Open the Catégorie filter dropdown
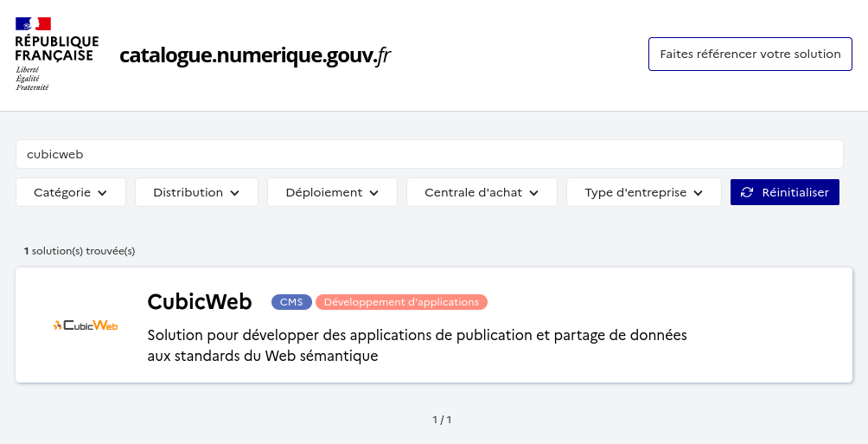 71,192
